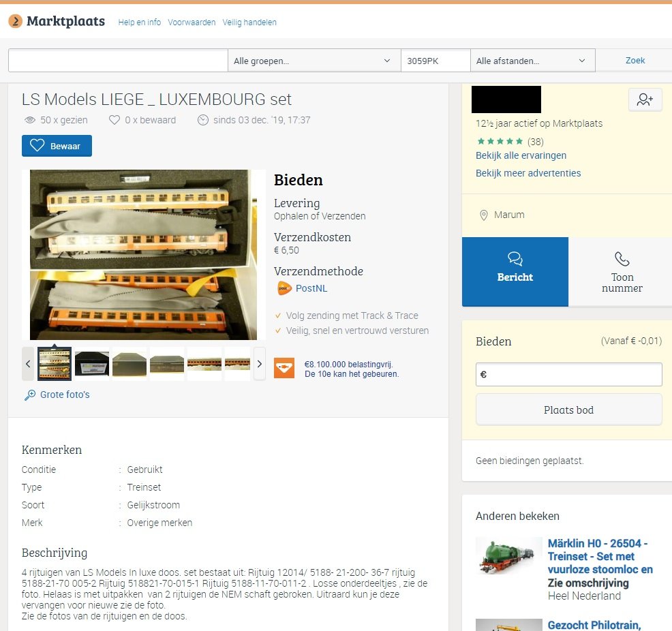Show previous thumbnails with left chevron

(28, 364)
